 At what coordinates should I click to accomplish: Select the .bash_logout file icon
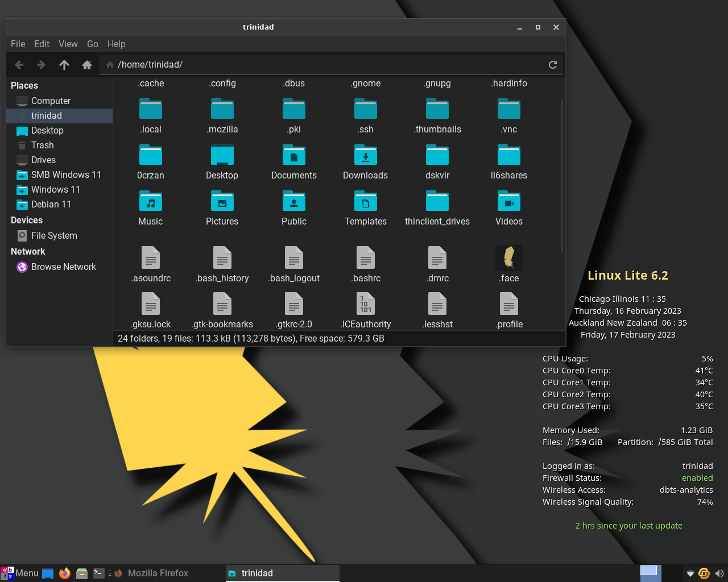click(294, 257)
